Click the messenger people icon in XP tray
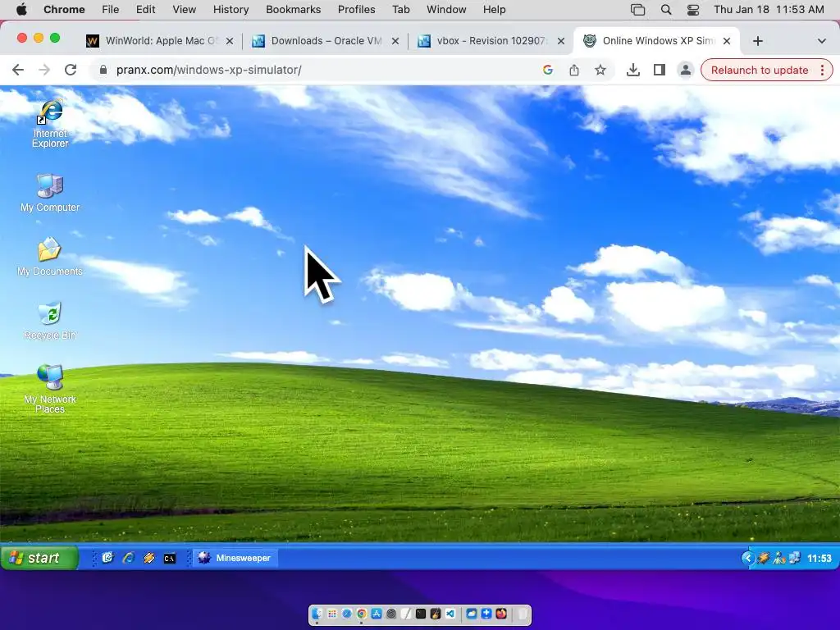The height and width of the screenshot is (630, 840). click(x=779, y=558)
